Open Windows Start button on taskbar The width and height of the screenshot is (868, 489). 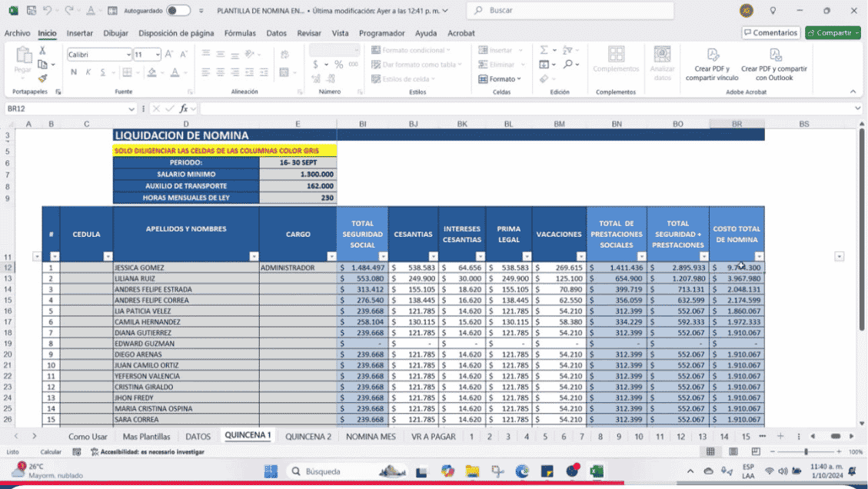(271, 471)
